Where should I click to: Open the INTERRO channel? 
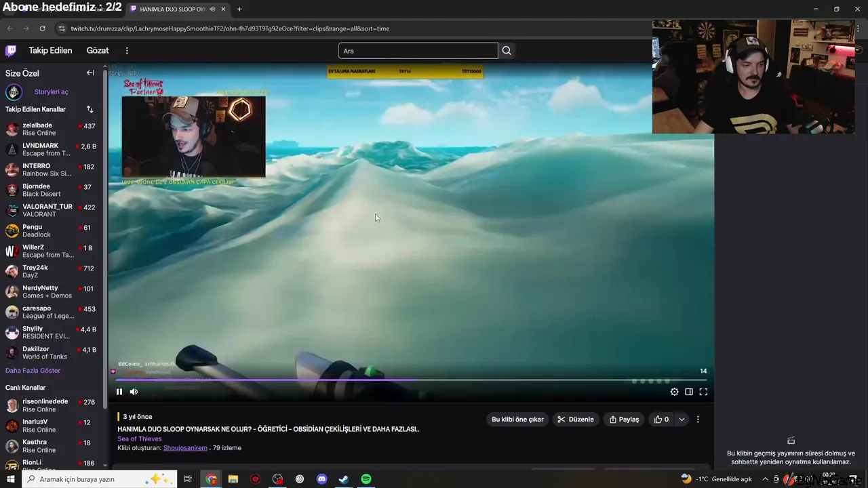tap(51, 169)
